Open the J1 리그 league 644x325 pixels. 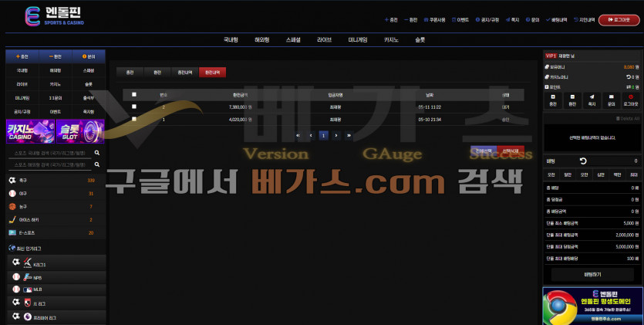pyautogui.click(x=56, y=303)
